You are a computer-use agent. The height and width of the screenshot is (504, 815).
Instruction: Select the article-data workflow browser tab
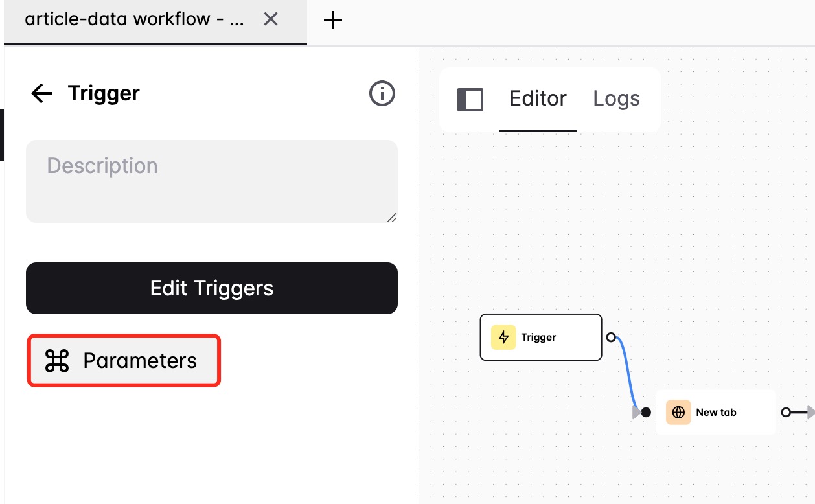[x=134, y=20]
